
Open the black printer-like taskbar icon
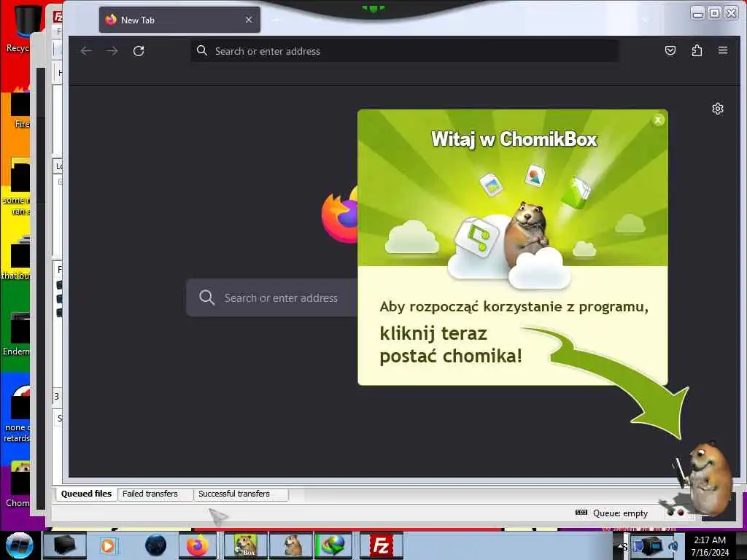coord(65,545)
